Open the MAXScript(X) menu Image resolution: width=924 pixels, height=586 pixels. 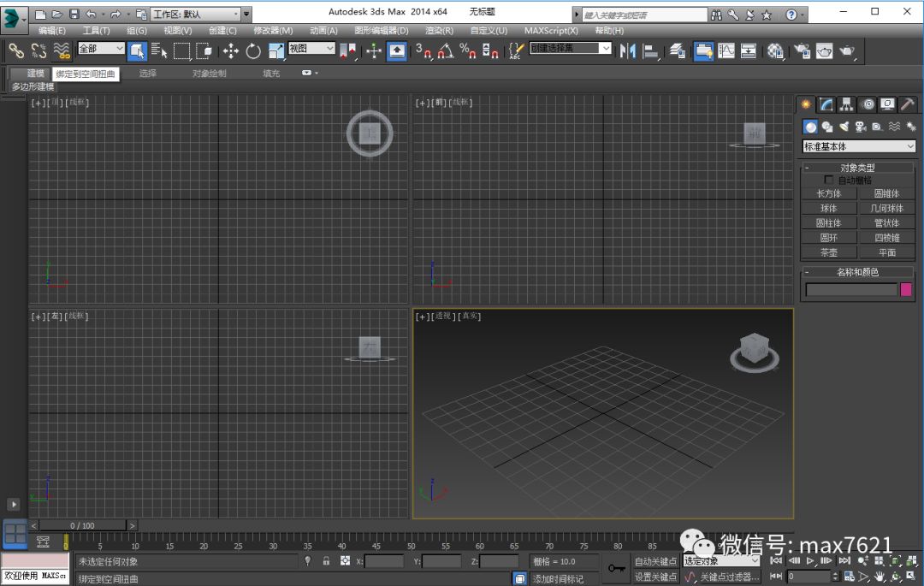pos(551,30)
